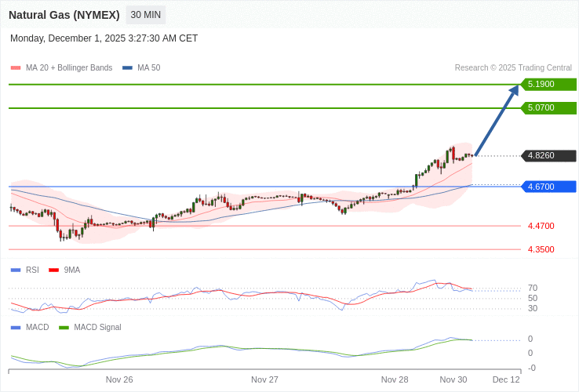The height and width of the screenshot is (392, 579).
Task: Click the 30 MIN timeframe button
Action: [x=145, y=15]
